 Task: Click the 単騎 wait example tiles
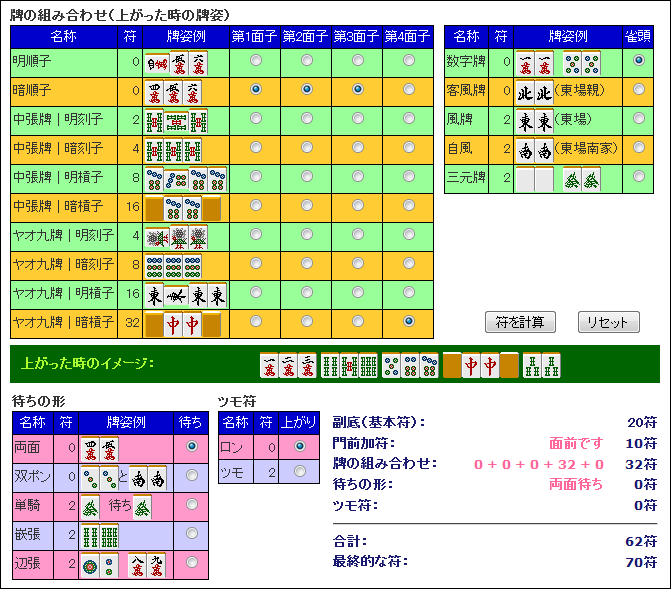click(x=116, y=507)
